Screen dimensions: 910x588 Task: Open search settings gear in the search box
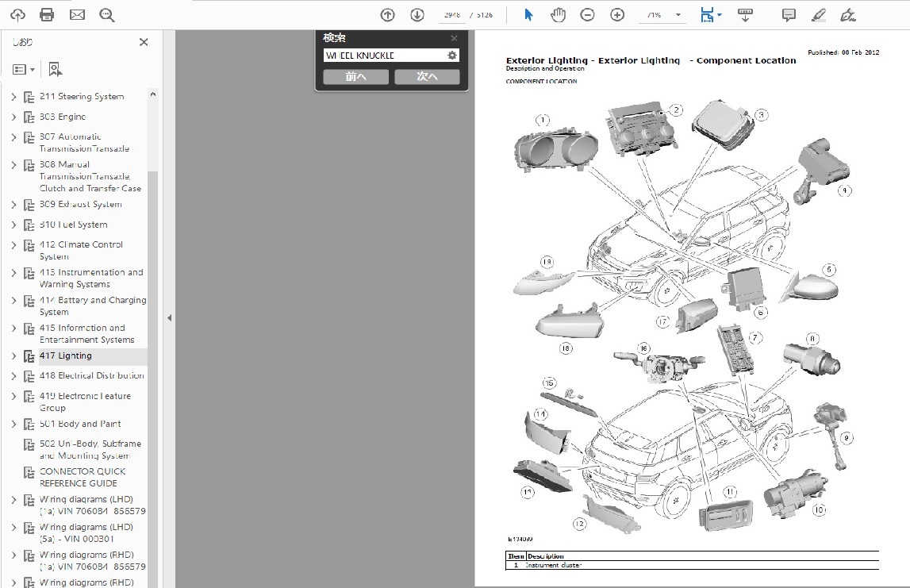[x=452, y=55]
